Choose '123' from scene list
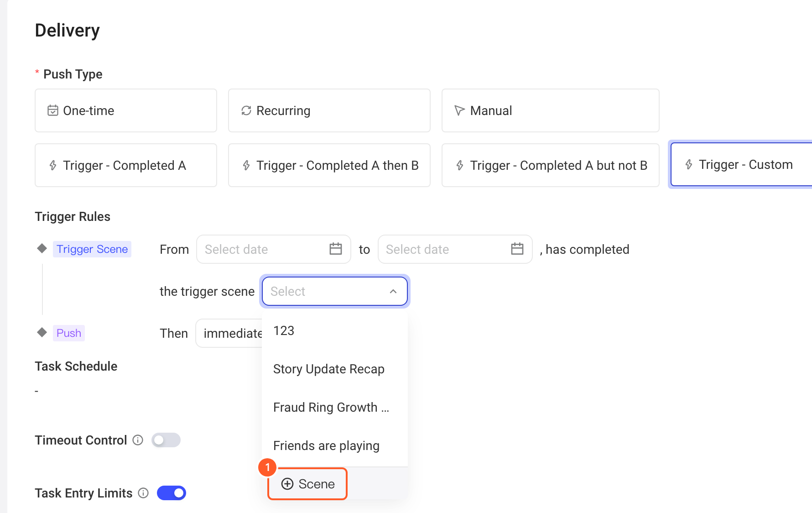The height and width of the screenshot is (513, 812). [x=335, y=330]
